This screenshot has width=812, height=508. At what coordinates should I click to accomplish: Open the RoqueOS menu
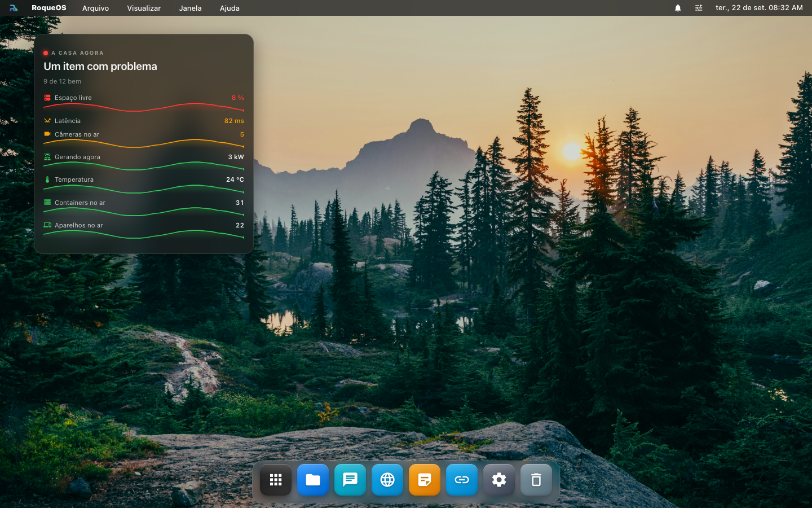click(49, 8)
